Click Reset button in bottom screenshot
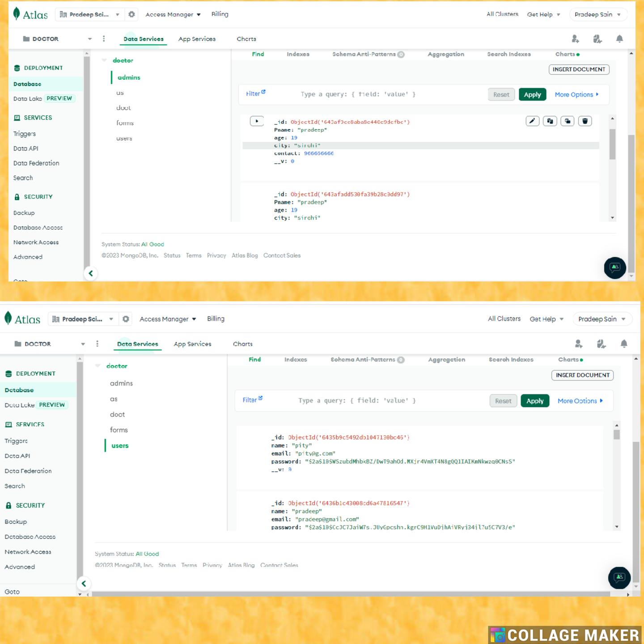644x644 pixels. point(503,401)
